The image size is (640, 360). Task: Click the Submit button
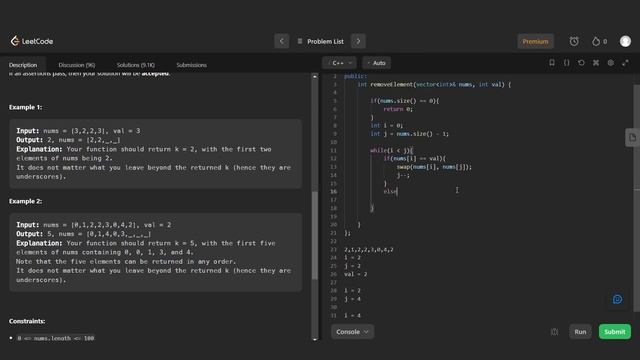click(615, 332)
